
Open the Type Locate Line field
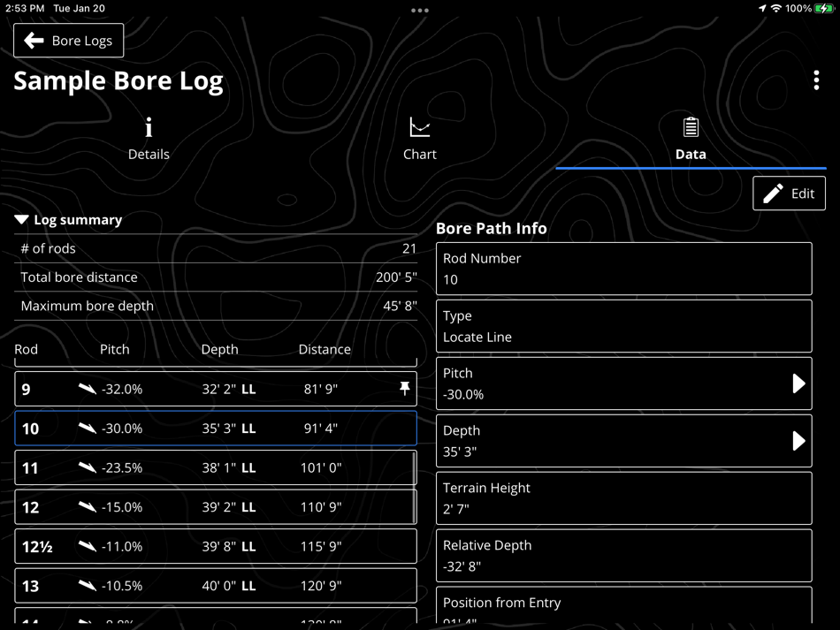(623, 326)
